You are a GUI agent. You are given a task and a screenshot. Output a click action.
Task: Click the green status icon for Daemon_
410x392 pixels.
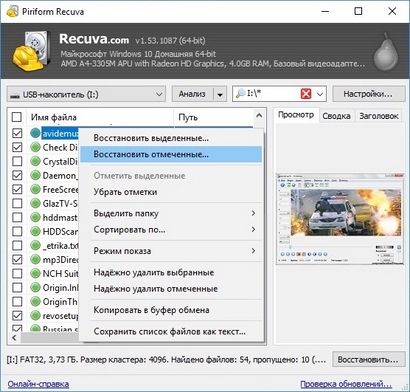point(35,175)
